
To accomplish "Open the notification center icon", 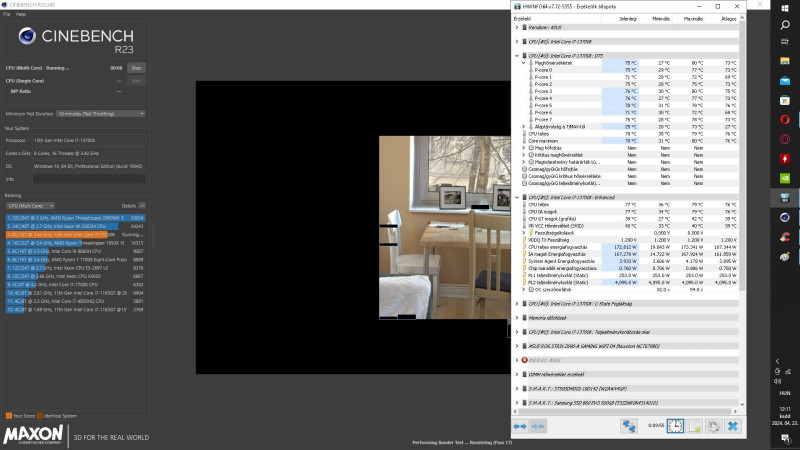I will click(785, 438).
